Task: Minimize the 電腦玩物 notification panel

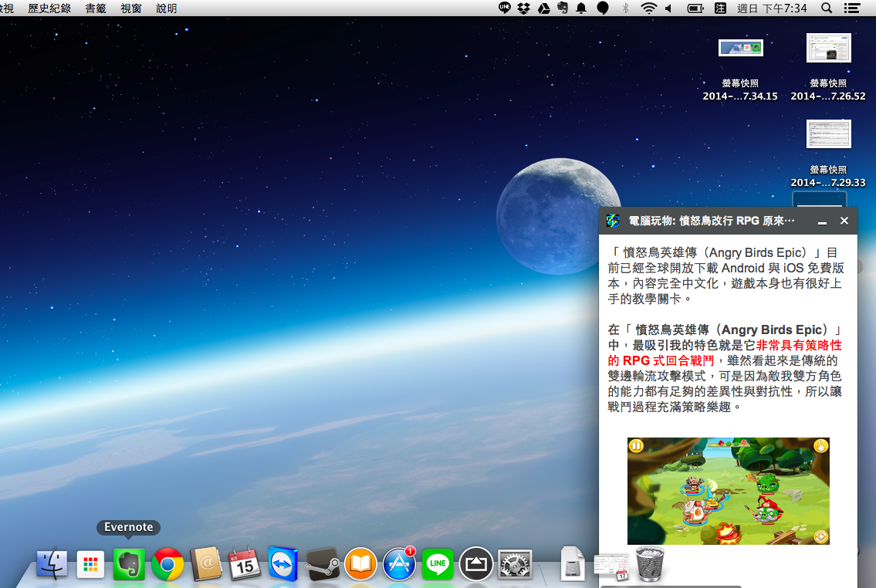Action: click(822, 221)
